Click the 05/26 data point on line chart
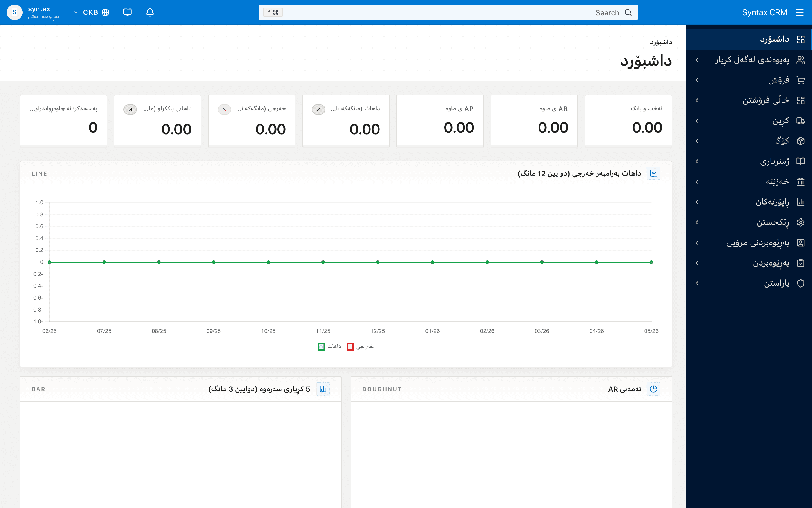 (x=651, y=262)
